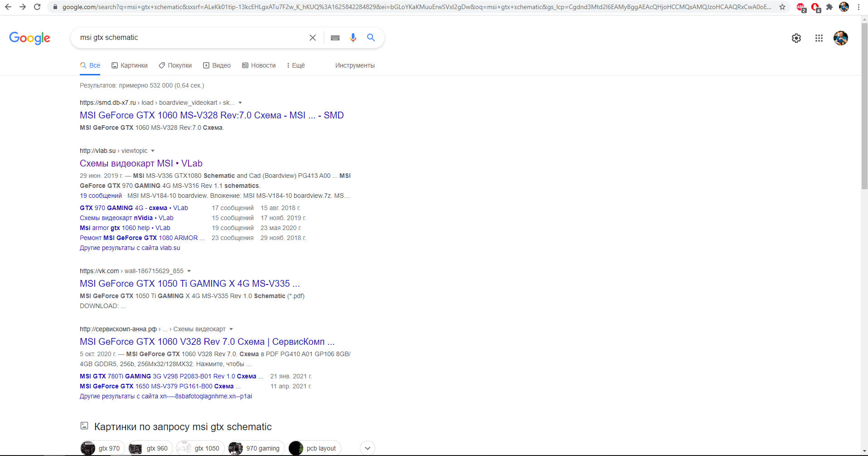Viewport: 868px width, 456px height.
Task: Show other results from vlab.su
Action: coord(130,248)
